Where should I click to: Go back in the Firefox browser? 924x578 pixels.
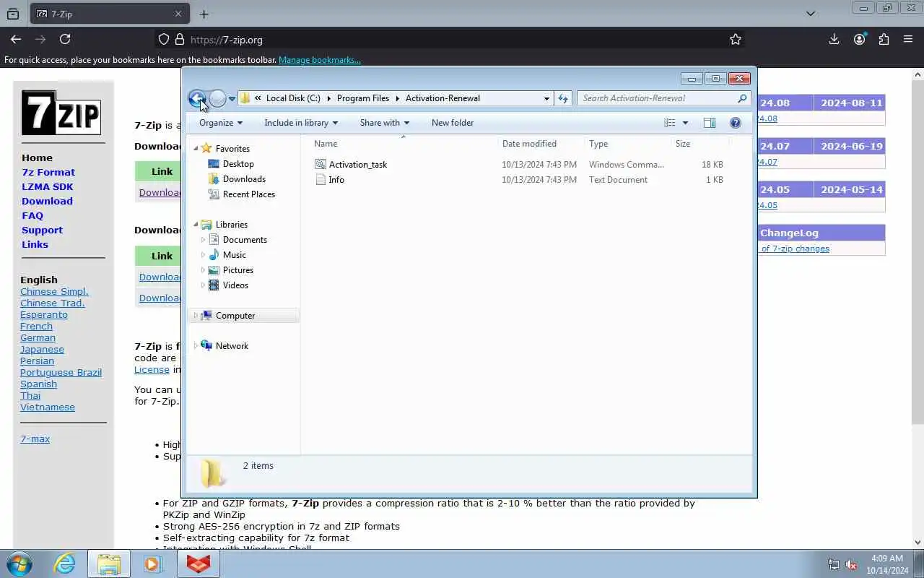[16, 40]
